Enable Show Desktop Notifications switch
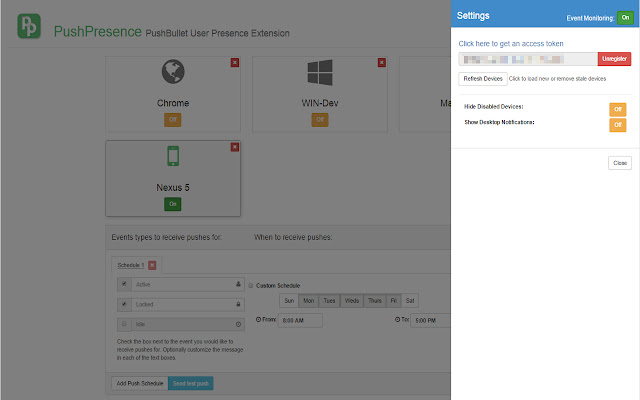 pyautogui.click(x=618, y=124)
